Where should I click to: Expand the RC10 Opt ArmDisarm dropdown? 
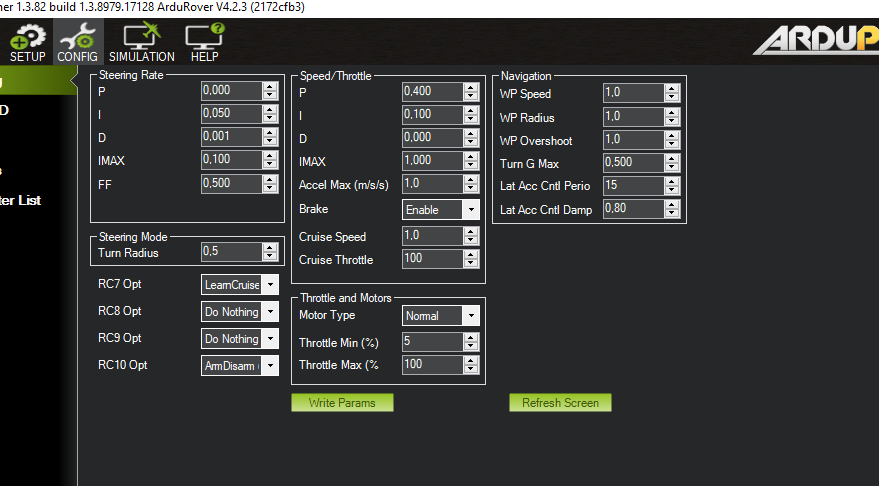[x=270, y=365]
